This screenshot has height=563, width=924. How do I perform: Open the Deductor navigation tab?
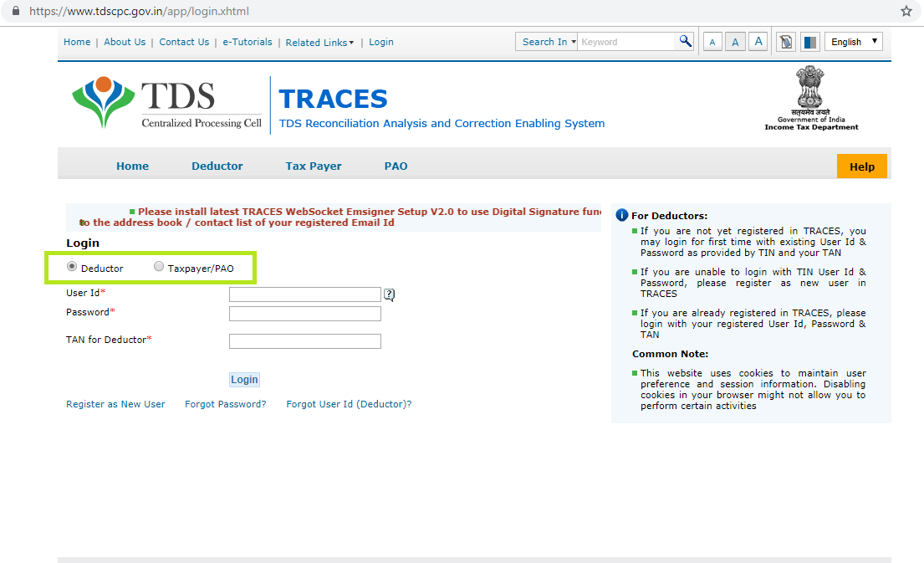click(x=217, y=166)
